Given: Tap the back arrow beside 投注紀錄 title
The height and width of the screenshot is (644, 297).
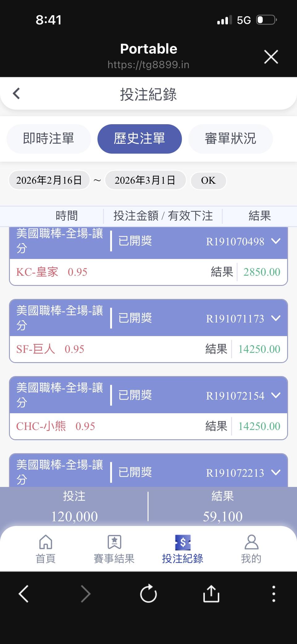Looking at the screenshot, I should pos(16,94).
